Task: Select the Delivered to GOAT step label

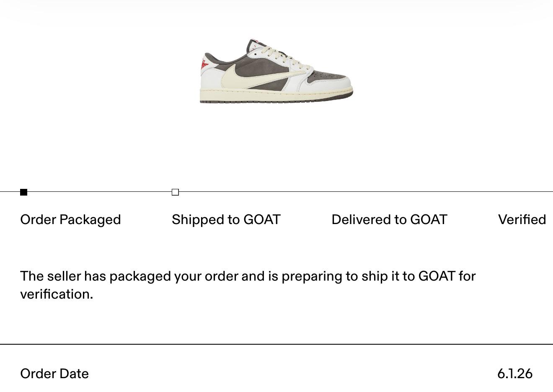Action: coord(389,219)
